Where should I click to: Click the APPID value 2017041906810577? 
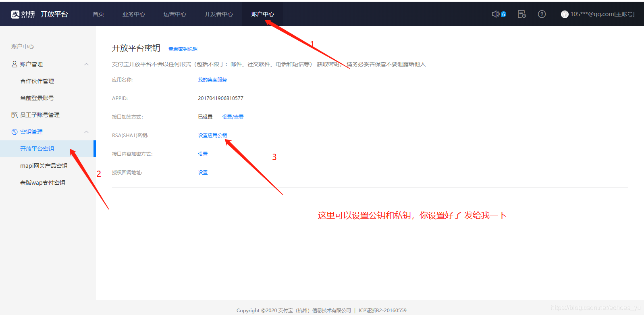pyautogui.click(x=220, y=98)
